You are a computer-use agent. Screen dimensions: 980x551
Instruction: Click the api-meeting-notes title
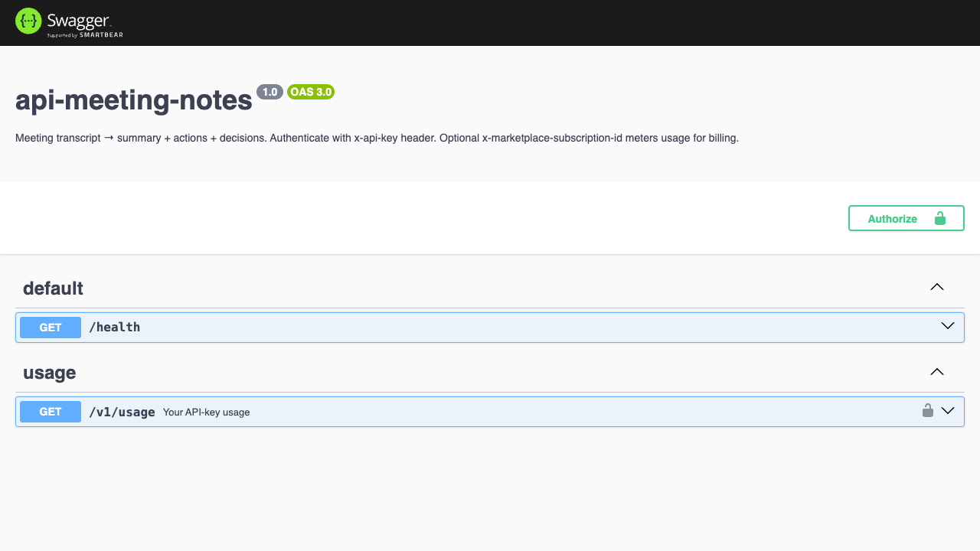134,100
